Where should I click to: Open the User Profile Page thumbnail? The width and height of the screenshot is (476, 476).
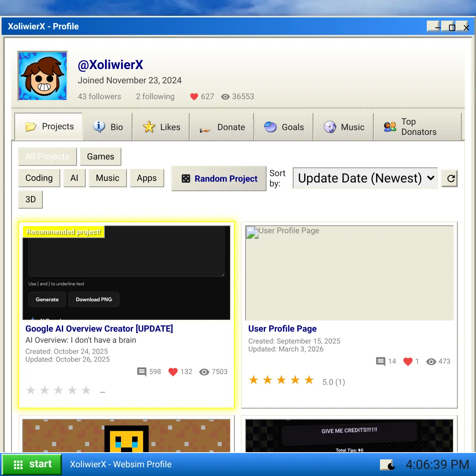[349, 273]
